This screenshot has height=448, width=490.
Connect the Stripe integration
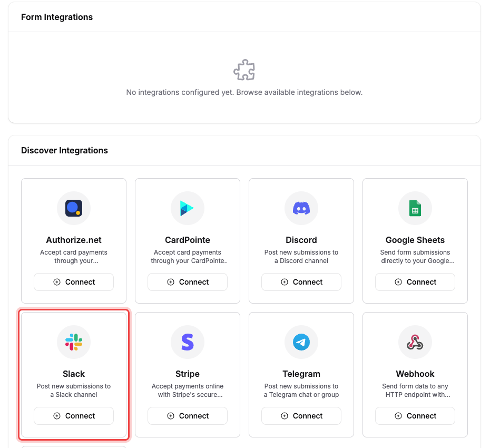(188, 416)
